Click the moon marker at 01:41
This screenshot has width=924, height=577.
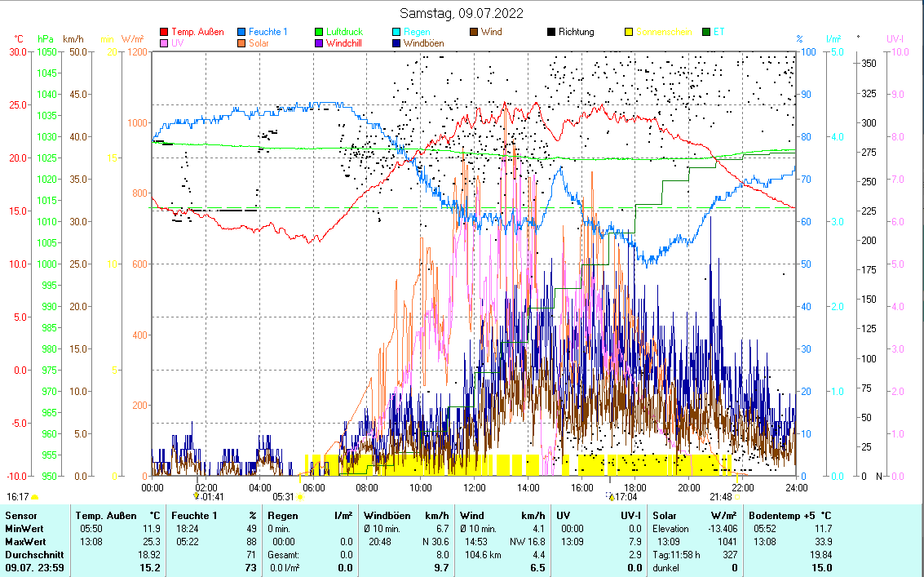pos(196,495)
